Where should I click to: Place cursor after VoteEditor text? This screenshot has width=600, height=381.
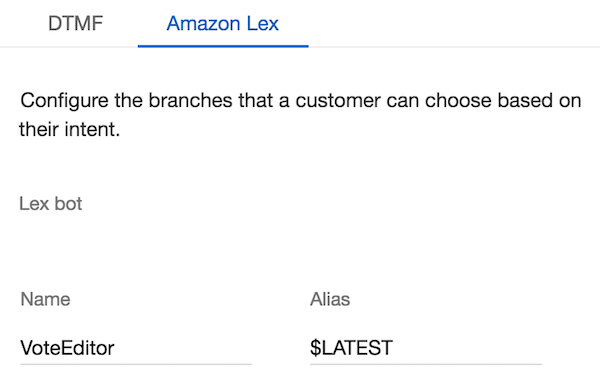[115, 348]
